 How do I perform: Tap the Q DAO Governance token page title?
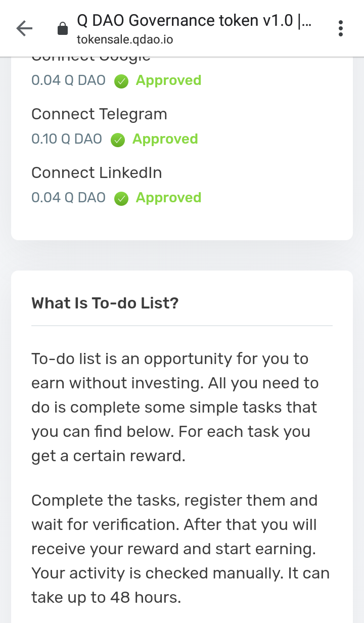click(194, 21)
